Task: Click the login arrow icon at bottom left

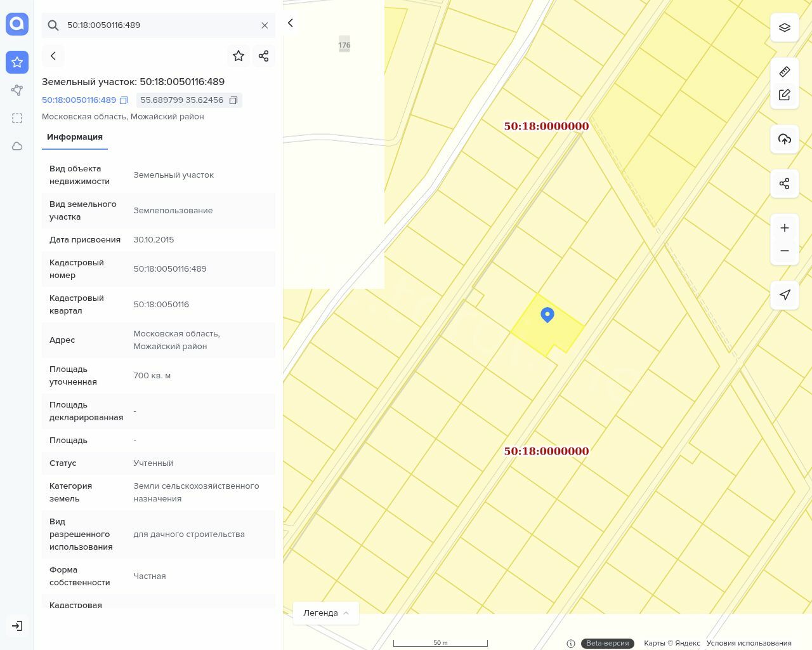Action: click(x=17, y=626)
